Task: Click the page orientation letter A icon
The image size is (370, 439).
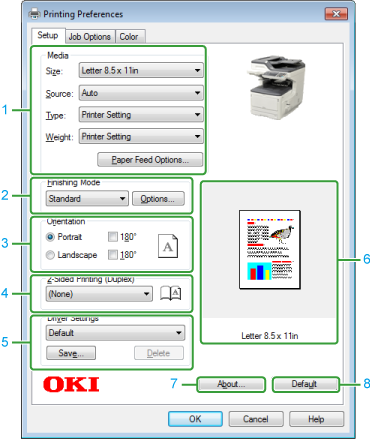Action: pos(168,246)
